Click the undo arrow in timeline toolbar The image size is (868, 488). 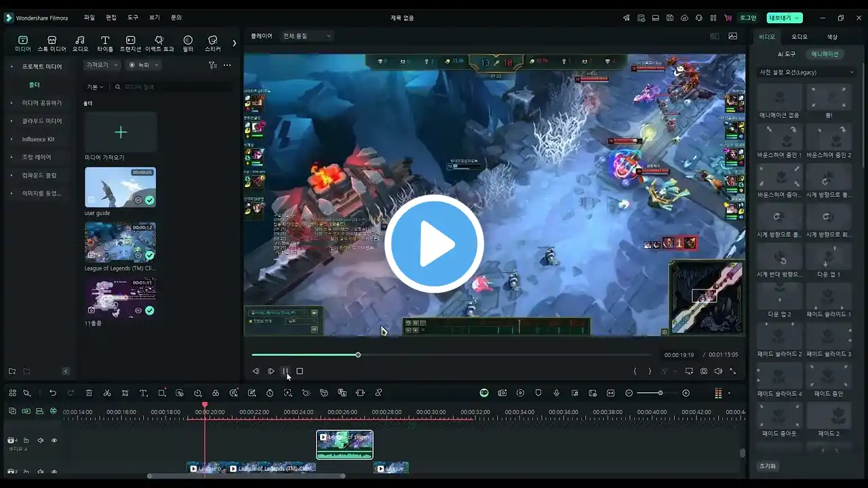pyautogui.click(x=52, y=393)
